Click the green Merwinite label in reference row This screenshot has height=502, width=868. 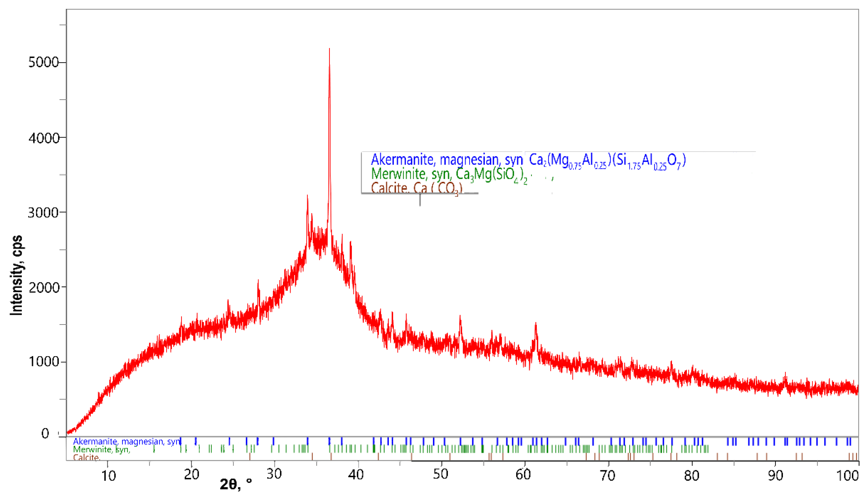[102, 449]
